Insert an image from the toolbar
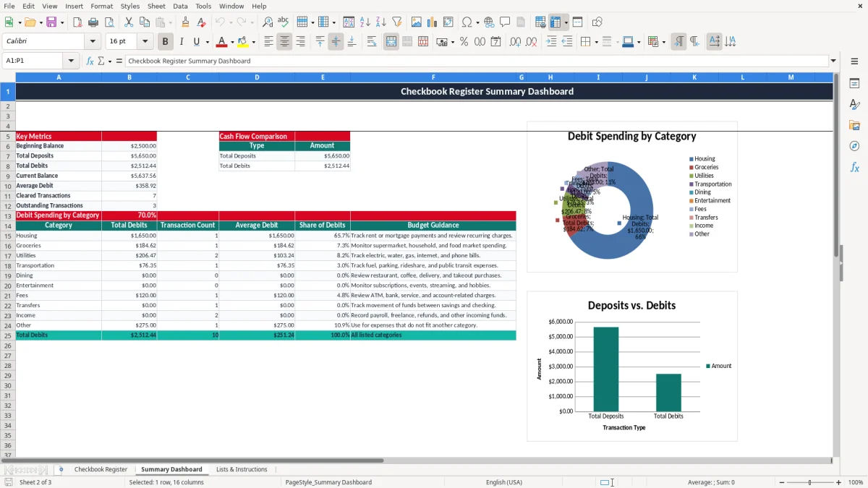868x488 pixels. pyautogui.click(x=417, y=22)
